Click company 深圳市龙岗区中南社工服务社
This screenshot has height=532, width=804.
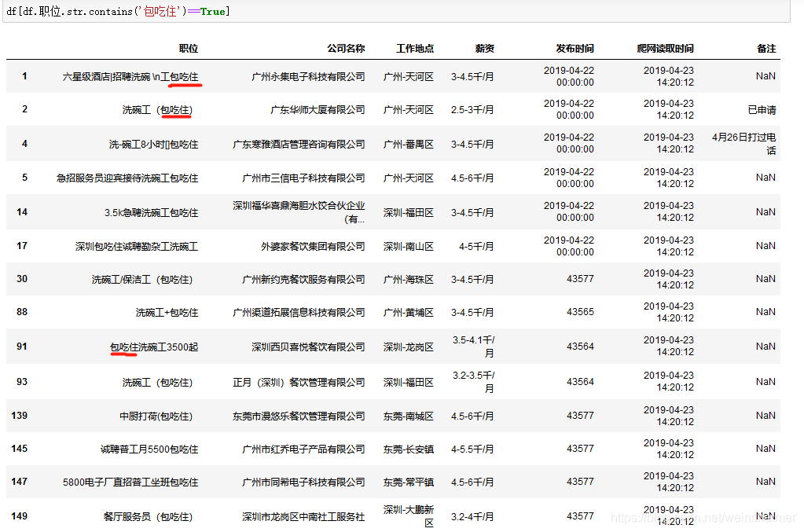pos(303,516)
